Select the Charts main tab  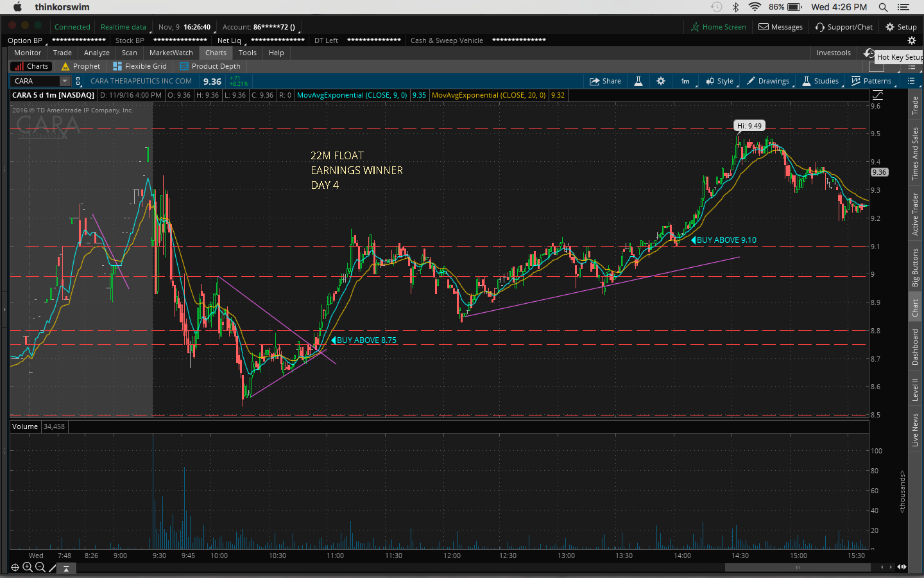tap(216, 53)
